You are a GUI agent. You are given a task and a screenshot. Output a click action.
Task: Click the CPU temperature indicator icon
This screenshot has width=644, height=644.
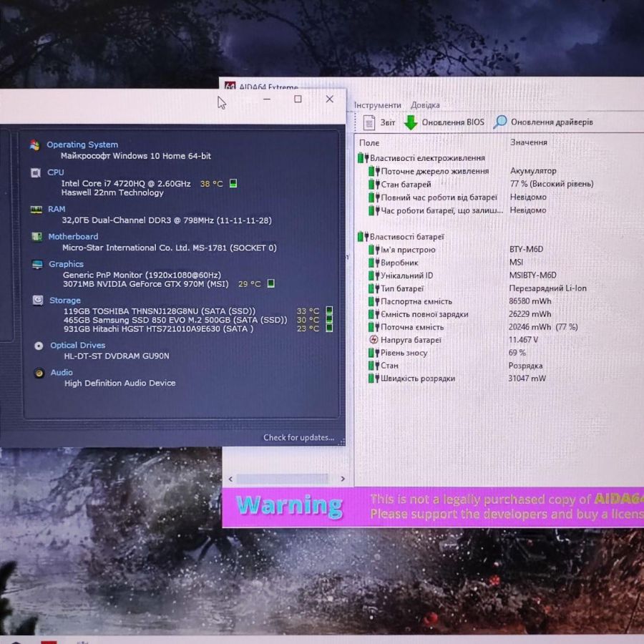[x=233, y=183]
